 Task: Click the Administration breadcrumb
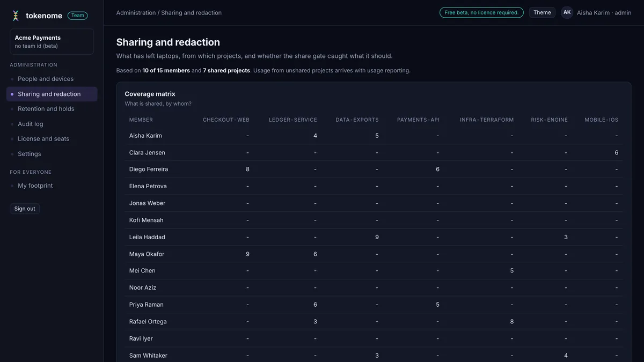click(x=136, y=13)
